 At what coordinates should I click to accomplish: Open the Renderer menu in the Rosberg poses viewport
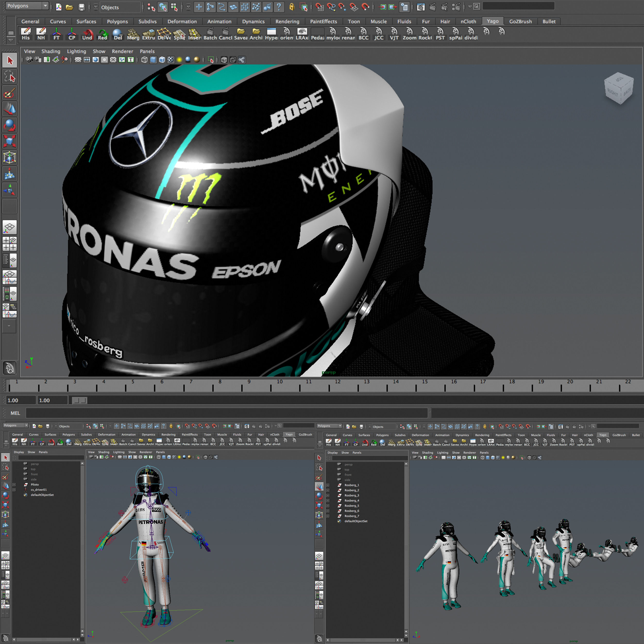pos(469,453)
